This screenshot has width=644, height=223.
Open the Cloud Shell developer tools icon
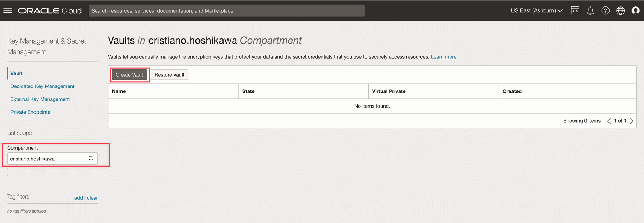(575, 10)
